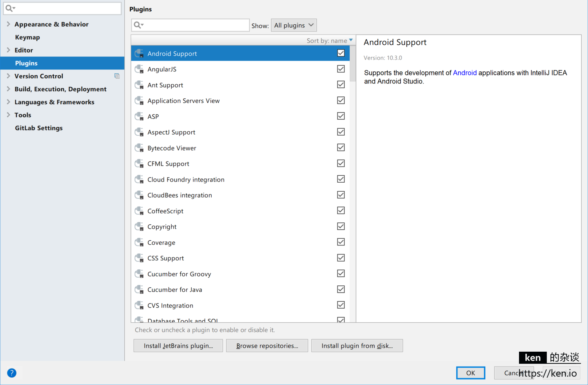Follow the Android link in description
Screen dimensions: 588x385
click(x=465, y=73)
